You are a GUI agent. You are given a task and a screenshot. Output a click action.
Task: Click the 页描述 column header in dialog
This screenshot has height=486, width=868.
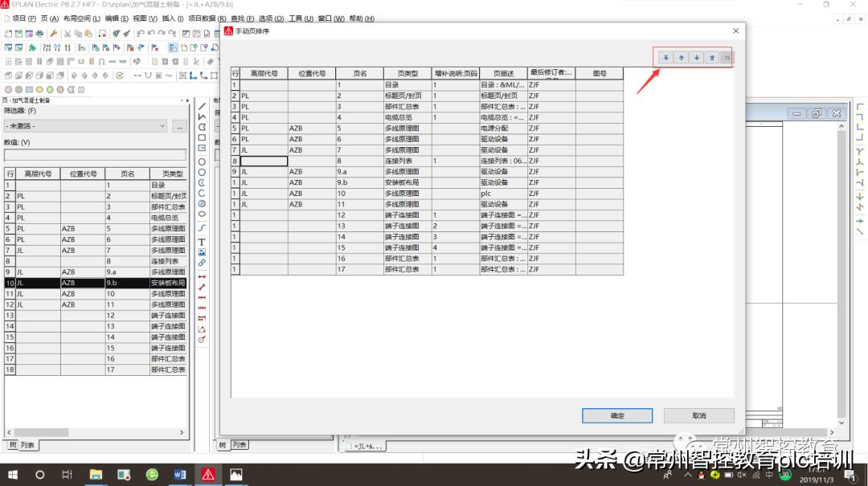click(503, 73)
